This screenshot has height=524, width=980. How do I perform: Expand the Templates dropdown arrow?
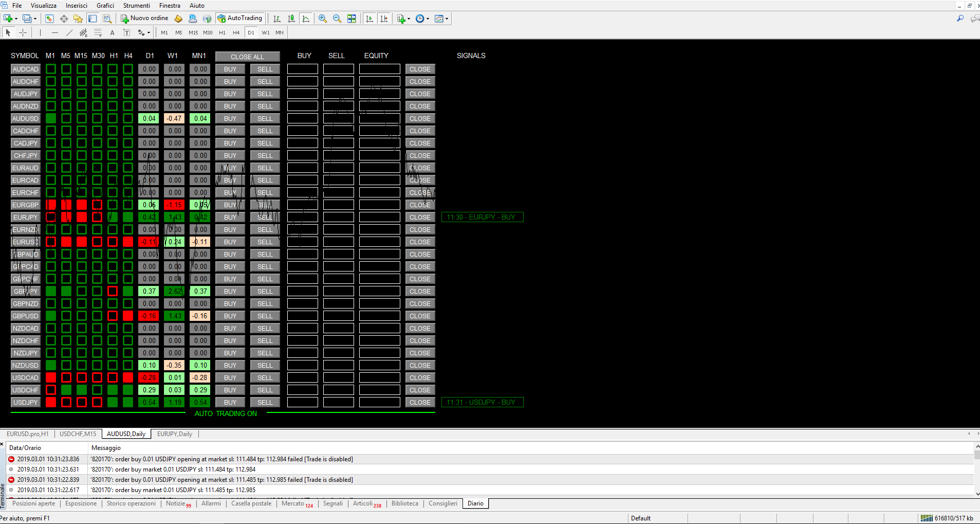pyautogui.click(x=447, y=19)
